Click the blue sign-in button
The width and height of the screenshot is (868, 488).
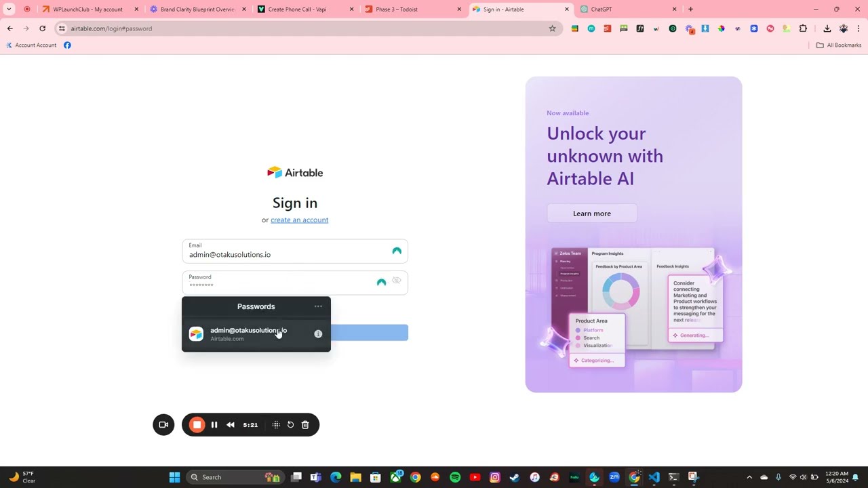click(x=370, y=333)
